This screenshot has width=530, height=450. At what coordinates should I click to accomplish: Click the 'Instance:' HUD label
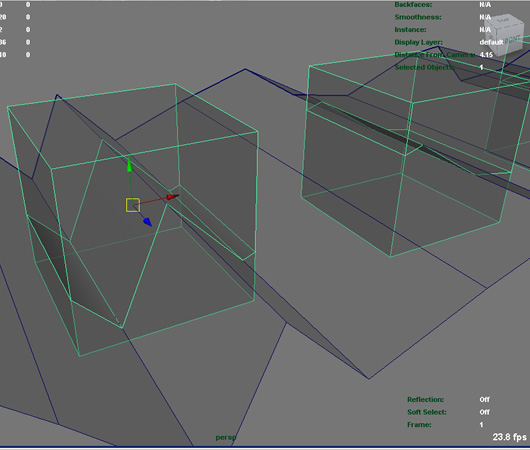point(410,29)
